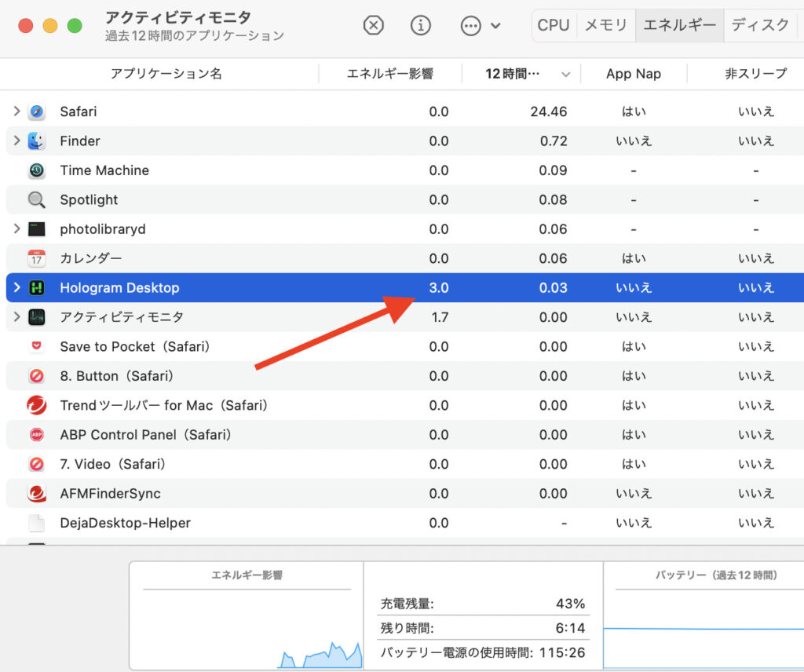Open the ディスク tab
Image resolution: width=804 pixels, height=672 pixels.
coord(760,25)
